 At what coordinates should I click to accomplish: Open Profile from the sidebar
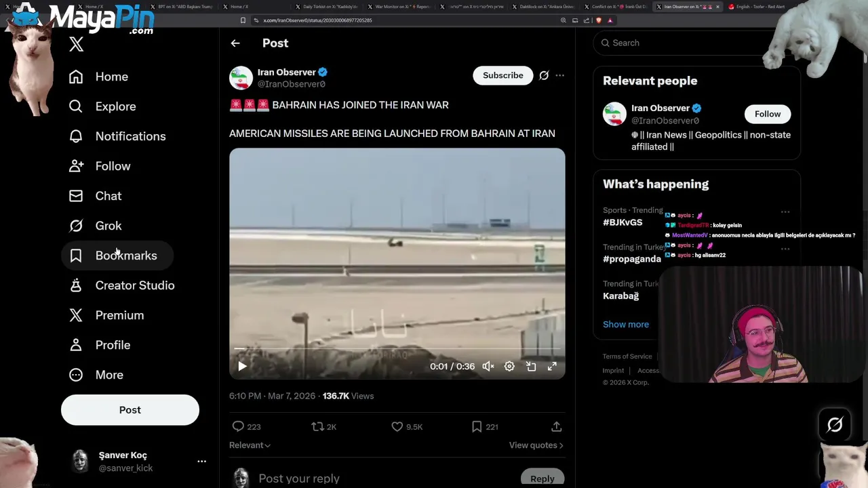[x=100, y=345]
